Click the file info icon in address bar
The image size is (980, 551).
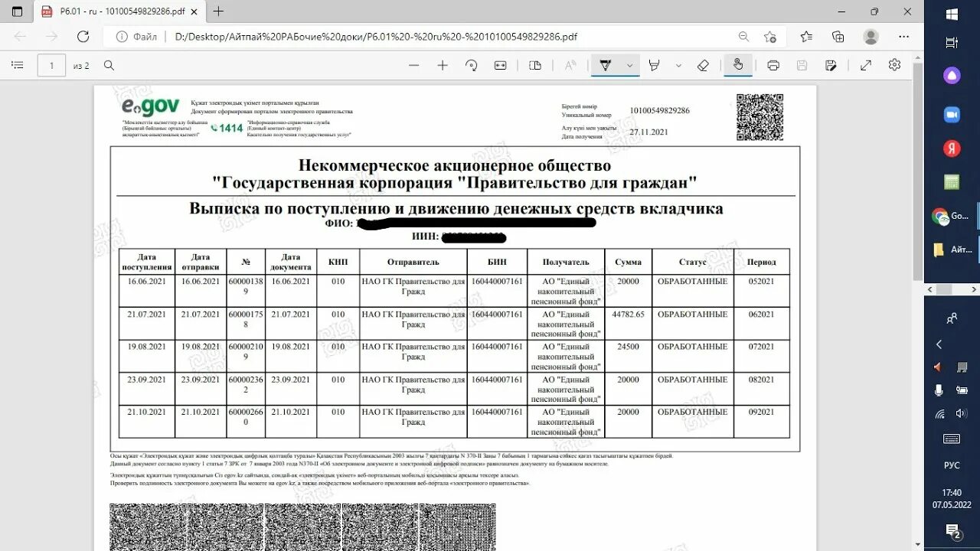(x=122, y=36)
